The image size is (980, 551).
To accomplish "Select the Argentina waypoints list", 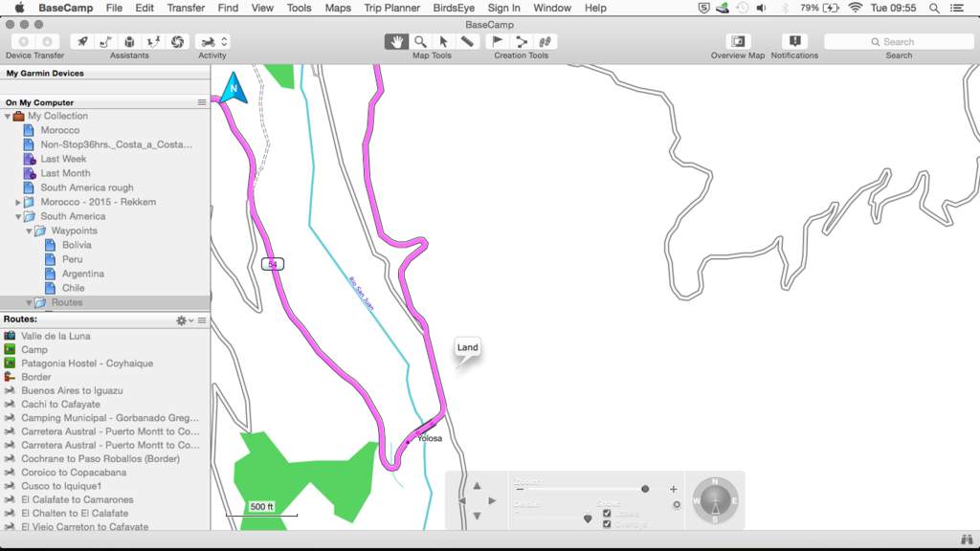I will click(83, 275).
